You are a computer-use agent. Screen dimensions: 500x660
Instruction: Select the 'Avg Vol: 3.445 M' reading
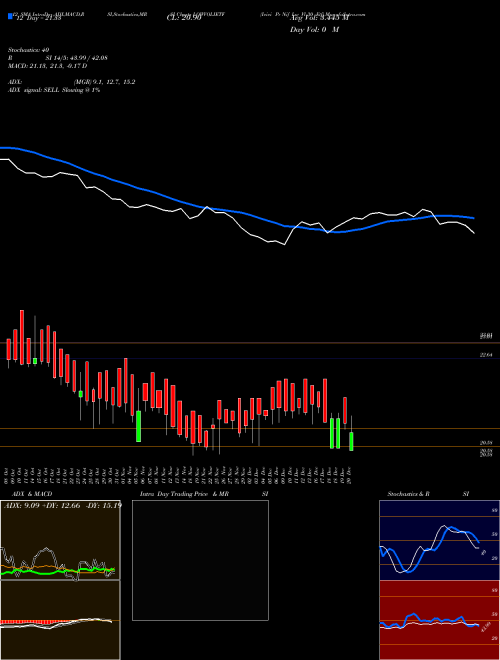pyautogui.click(x=319, y=17)
